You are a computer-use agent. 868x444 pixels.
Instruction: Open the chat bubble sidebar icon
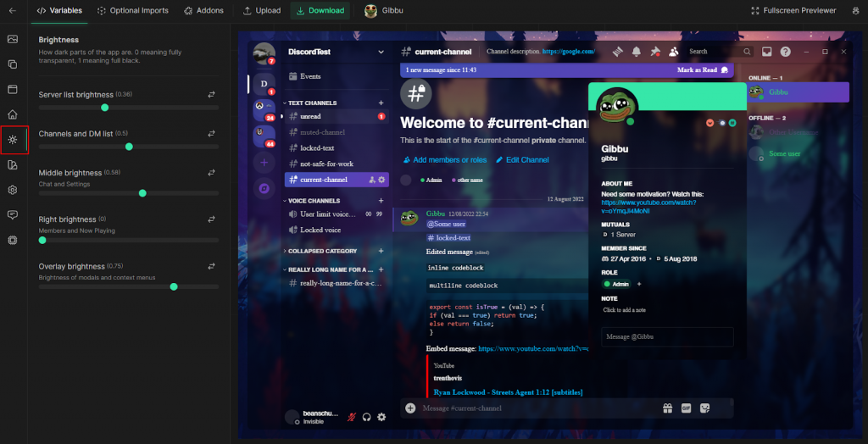point(13,215)
